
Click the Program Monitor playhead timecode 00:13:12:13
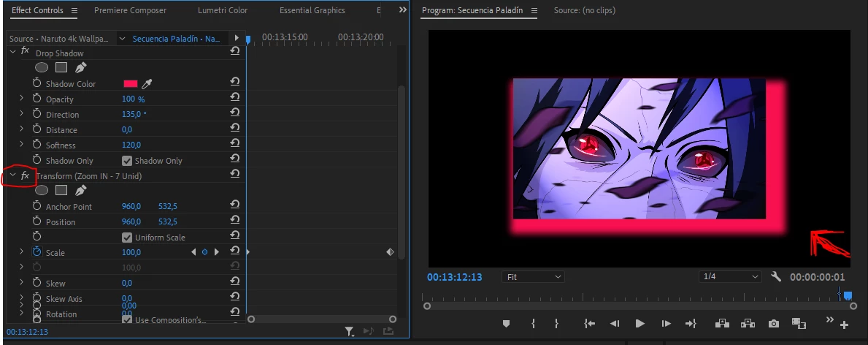coord(455,277)
